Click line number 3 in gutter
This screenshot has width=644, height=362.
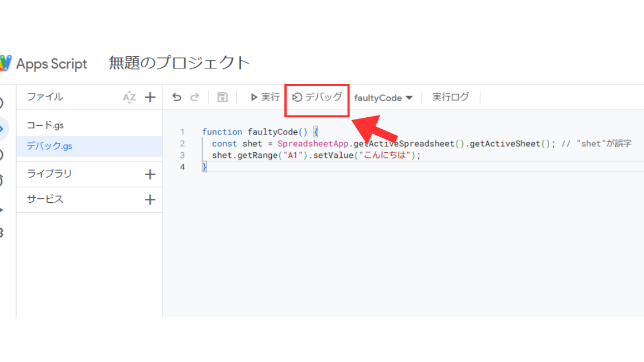coord(182,155)
